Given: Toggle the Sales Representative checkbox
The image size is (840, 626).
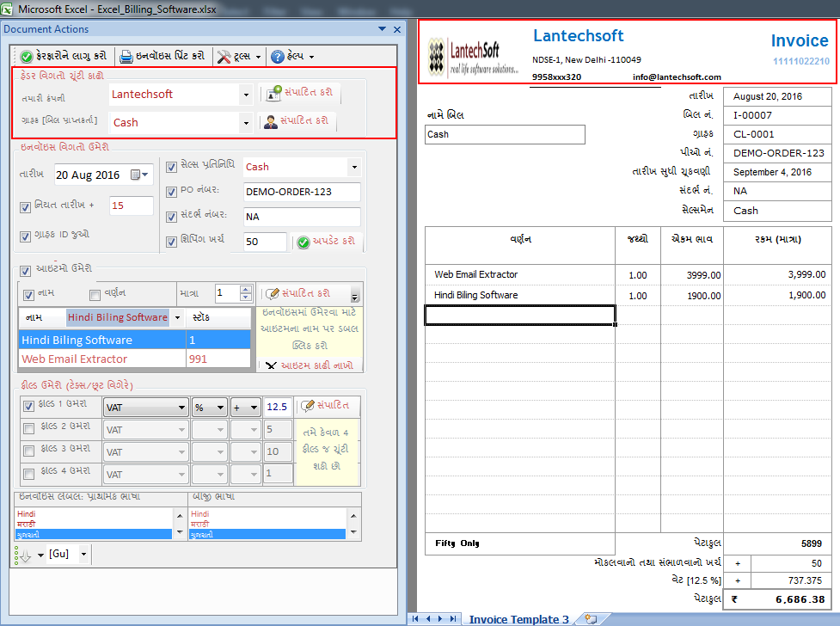Looking at the screenshot, I should point(171,167).
